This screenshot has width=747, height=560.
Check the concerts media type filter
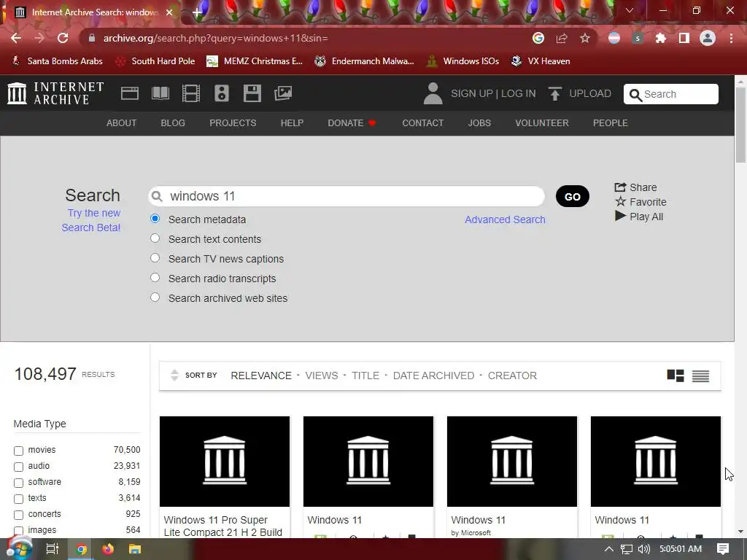(x=18, y=515)
